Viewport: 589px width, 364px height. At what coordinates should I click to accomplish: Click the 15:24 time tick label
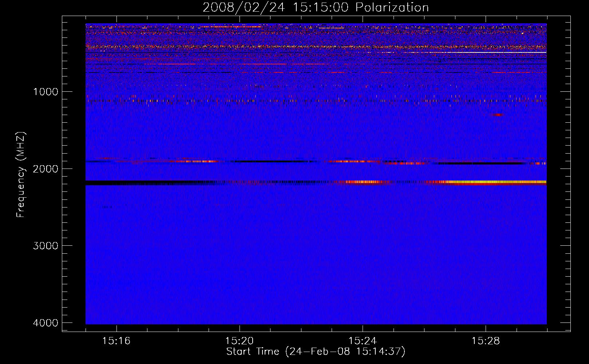pos(363,341)
